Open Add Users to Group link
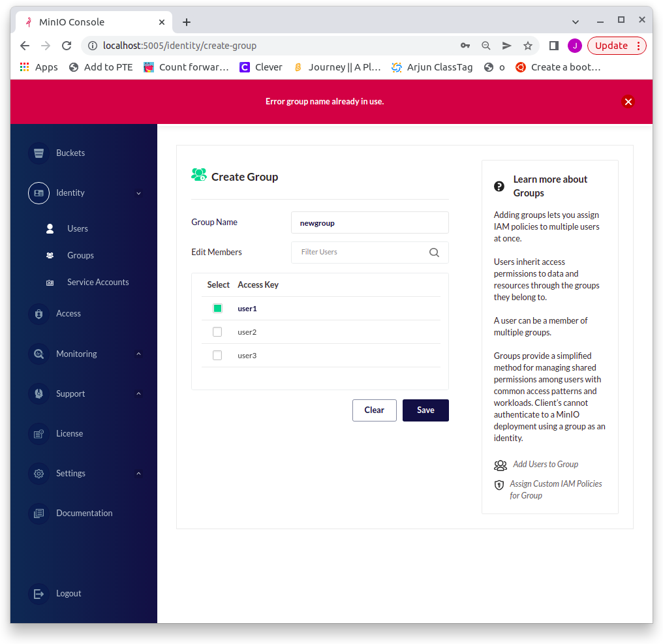 tap(546, 465)
